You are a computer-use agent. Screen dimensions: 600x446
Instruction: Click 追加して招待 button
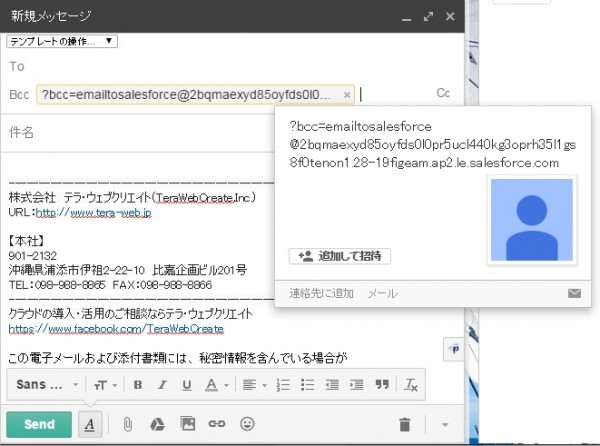pos(340,256)
